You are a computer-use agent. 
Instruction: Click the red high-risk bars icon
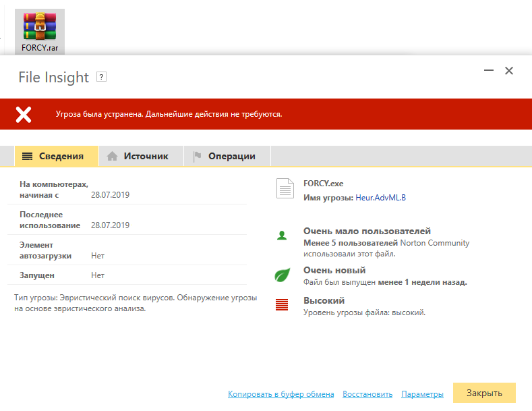tap(282, 304)
